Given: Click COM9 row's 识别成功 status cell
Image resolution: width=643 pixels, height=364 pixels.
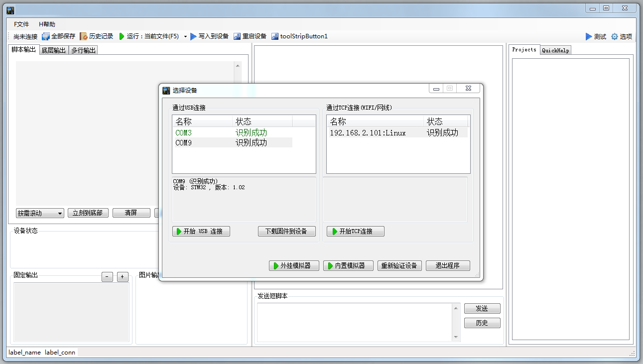Looking at the screenshot, I should tap(252, 143).
